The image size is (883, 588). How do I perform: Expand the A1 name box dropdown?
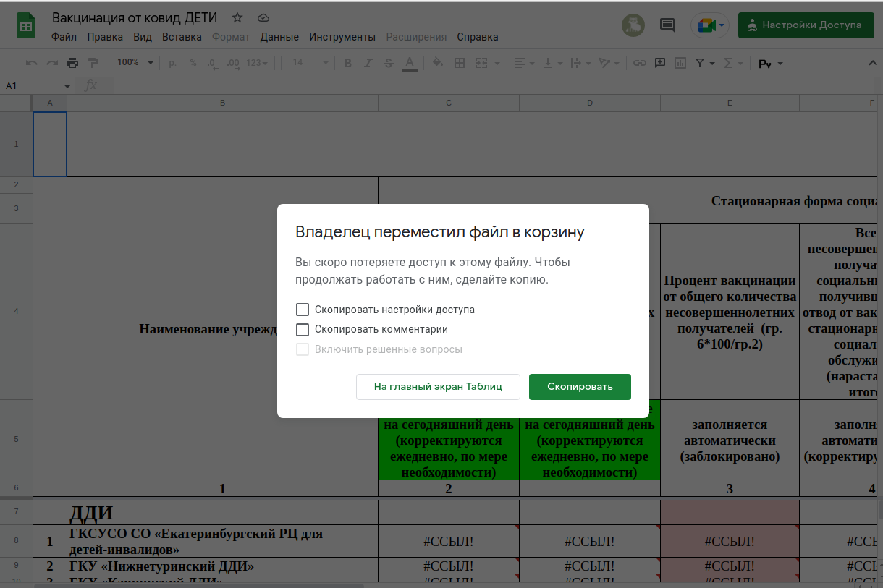coord(67,86)
